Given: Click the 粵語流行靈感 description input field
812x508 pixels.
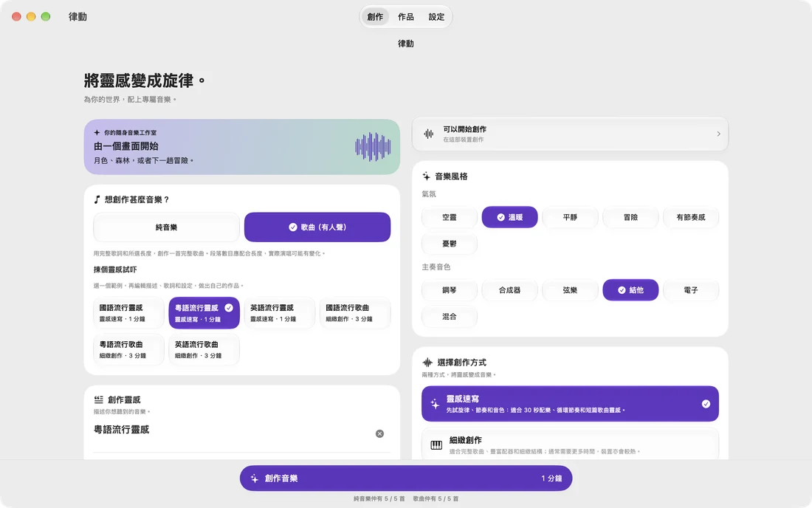Looking at the screenshot, I should 233,430.
